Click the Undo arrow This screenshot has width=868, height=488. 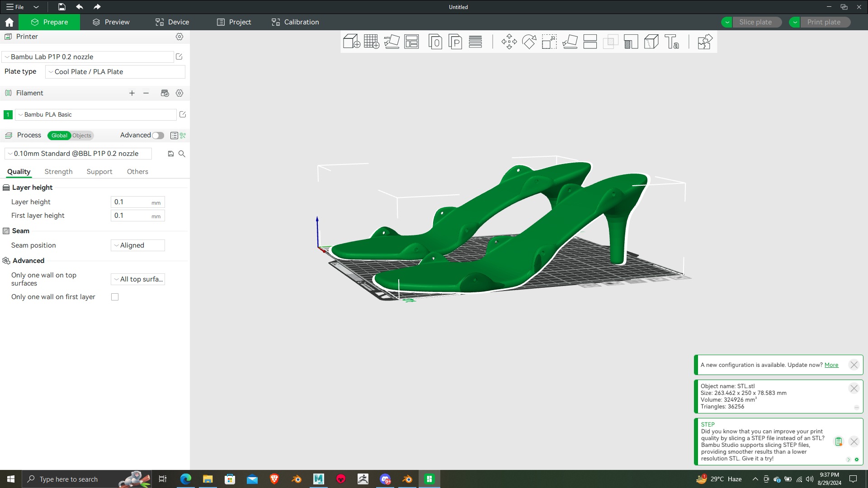coord(80,7)
